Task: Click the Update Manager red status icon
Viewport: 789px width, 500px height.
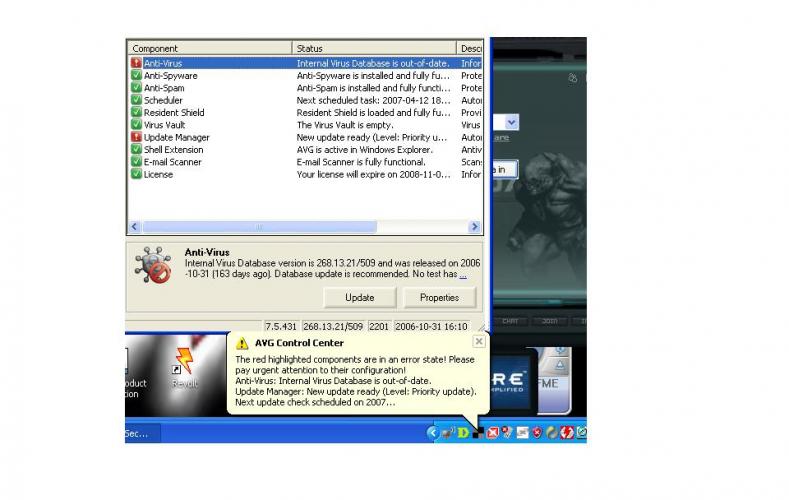Action: (x=136, y=137)
